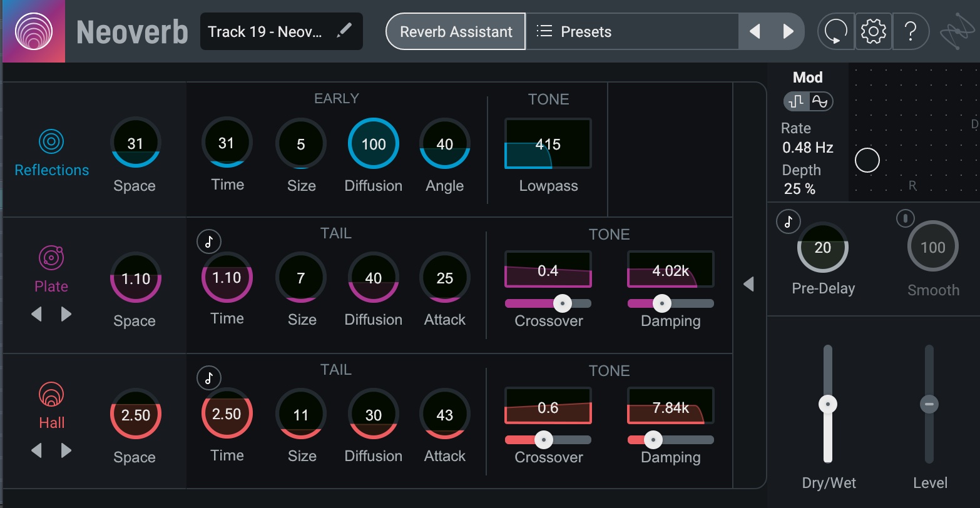Toggle tempo sync note on Plate tail

209,241
